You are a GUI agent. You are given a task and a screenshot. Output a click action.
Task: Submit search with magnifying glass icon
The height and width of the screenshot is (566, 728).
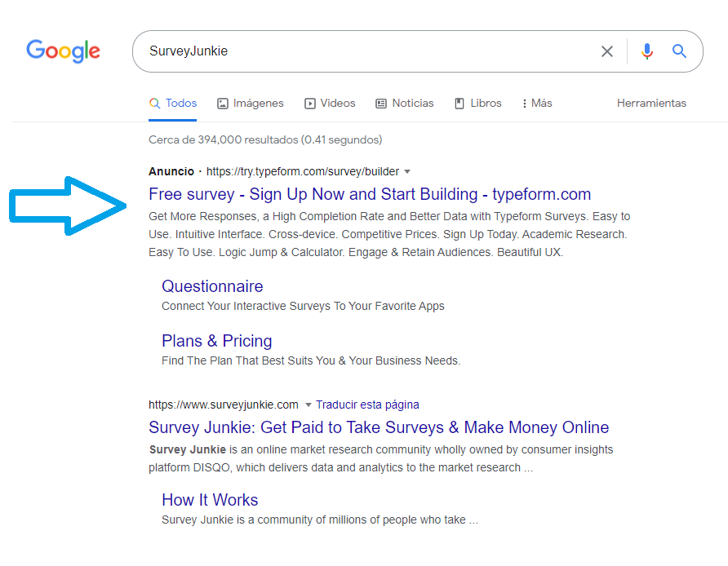click(679, 51)
